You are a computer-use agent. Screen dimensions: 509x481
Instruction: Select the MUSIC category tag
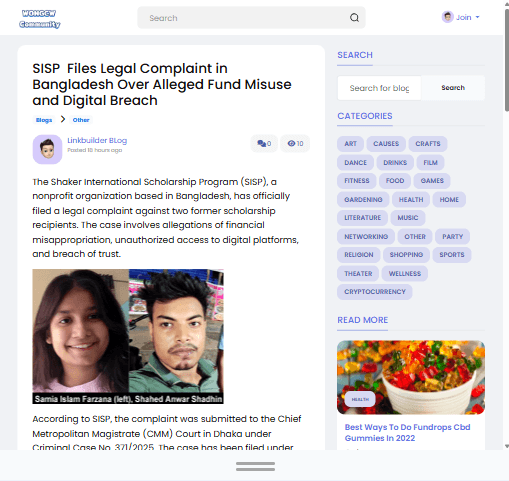pyautogui.click(x=408, y=218)
